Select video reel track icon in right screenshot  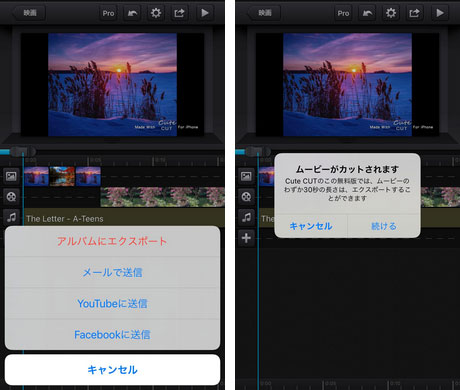coord(246,197)
